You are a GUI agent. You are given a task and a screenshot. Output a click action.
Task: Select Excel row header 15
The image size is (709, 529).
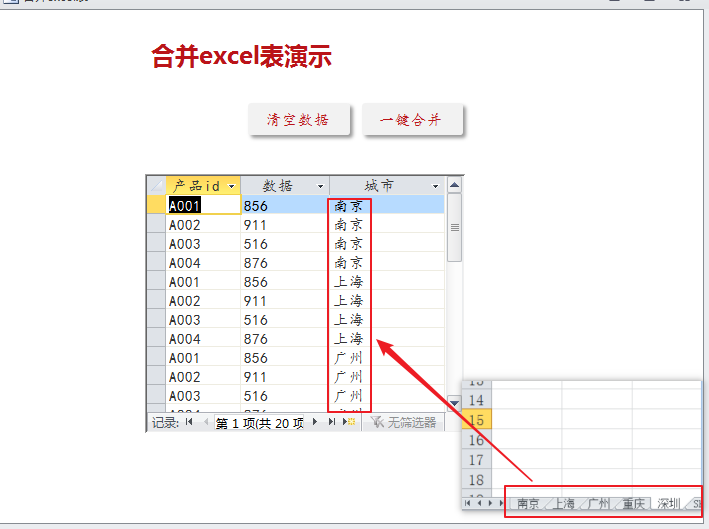(x=477, y=420)
